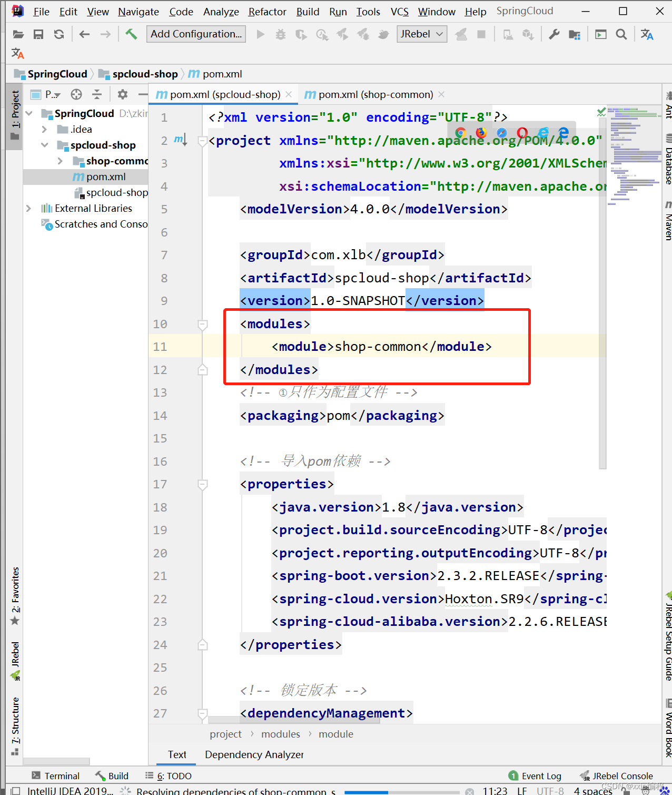This screenshot has width=672, height=795.
Task: Click Search Everywhere magnifier icon
Action: 621,34
